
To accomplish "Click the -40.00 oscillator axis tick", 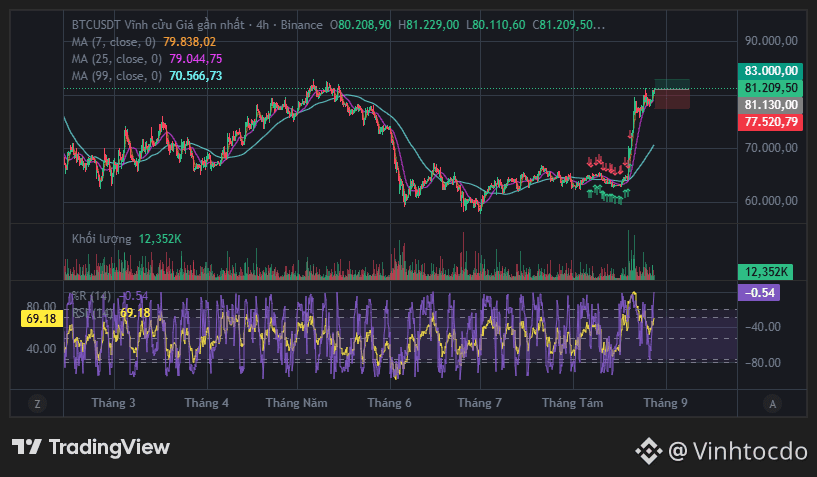I will [x=763, y=327].
